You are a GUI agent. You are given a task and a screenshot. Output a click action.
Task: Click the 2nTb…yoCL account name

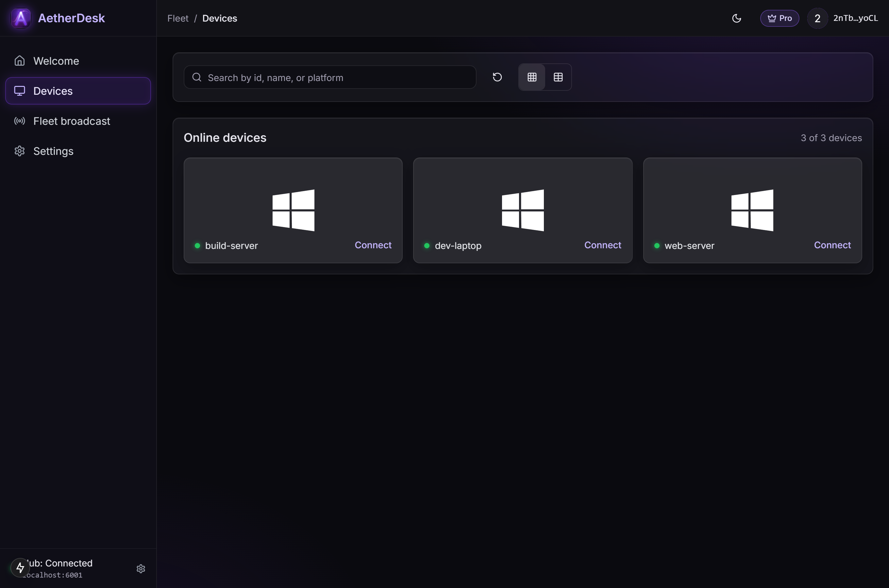click(x=855, y=18)
